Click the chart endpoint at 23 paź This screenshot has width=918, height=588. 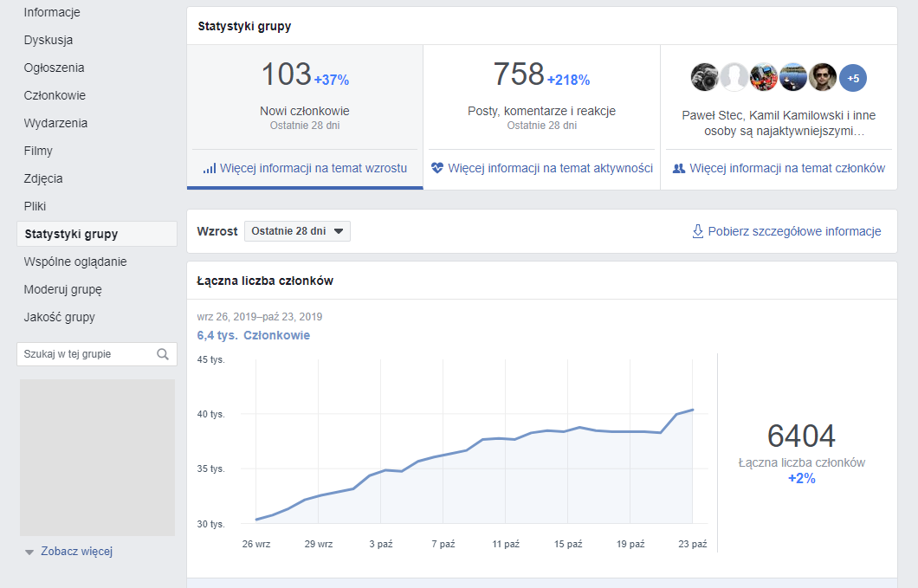pyautogui.click(x=693, y=410)
